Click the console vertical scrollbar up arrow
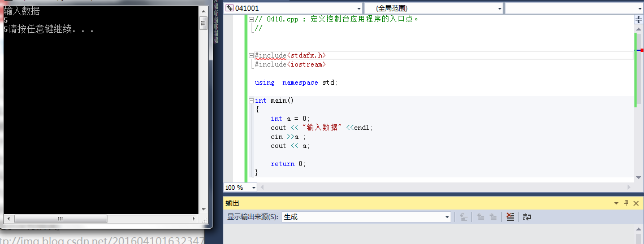Image resolution: width=644 pixels, height=244 pixels. tap(203, 12)
